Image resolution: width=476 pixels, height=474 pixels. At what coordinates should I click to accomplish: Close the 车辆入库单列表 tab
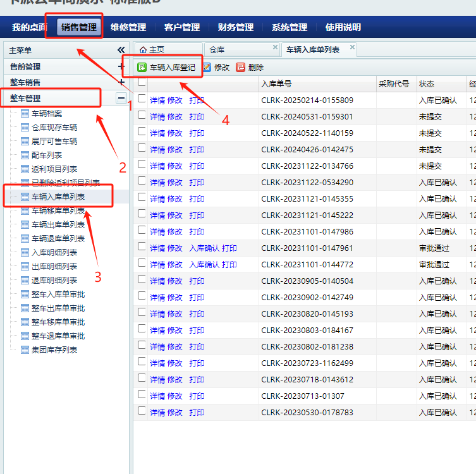[352, 47]
